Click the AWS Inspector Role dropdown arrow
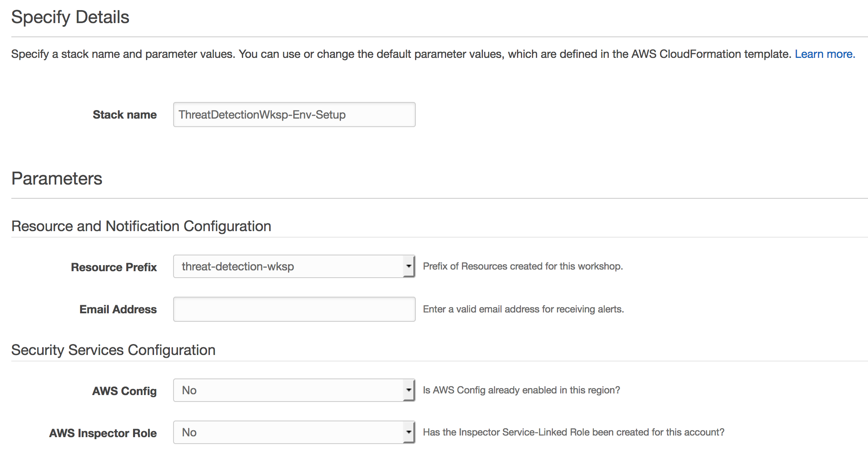 [409, 432]
